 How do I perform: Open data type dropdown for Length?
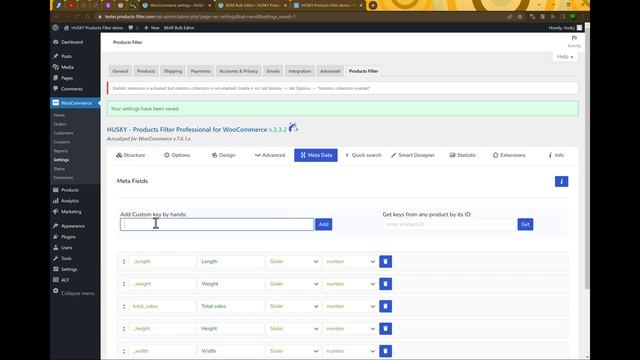pos(350,261)
